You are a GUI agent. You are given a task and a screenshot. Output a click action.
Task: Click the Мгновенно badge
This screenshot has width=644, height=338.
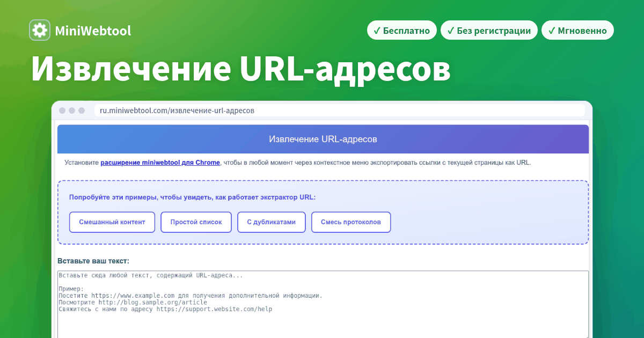click(577, 31)
